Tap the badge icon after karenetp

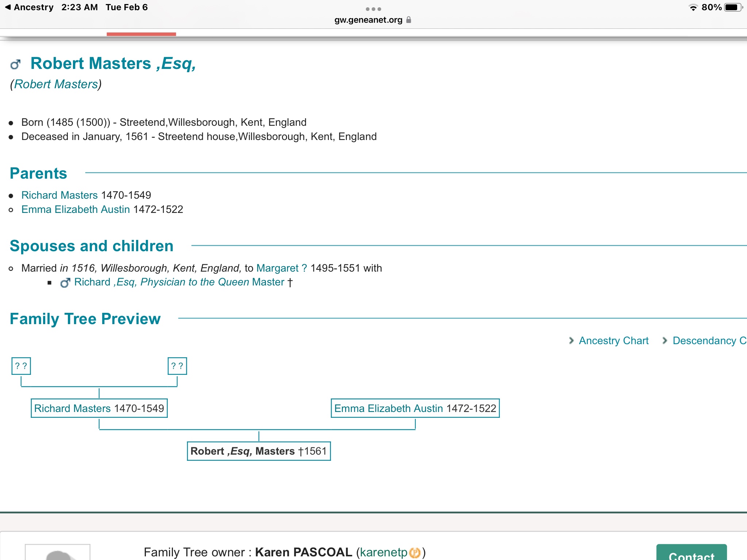(x=414, y=553)
